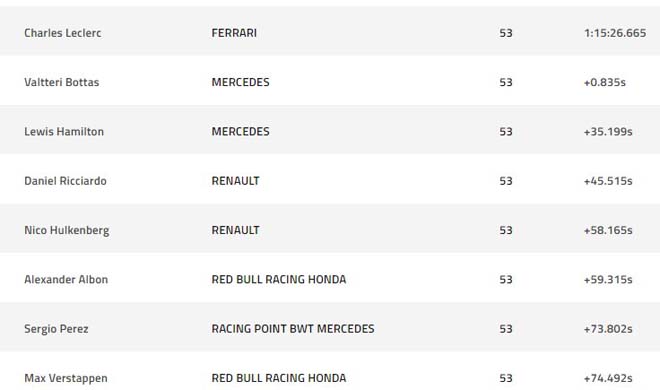Click MERCEDES team in Bottas row

pos(240,82)
